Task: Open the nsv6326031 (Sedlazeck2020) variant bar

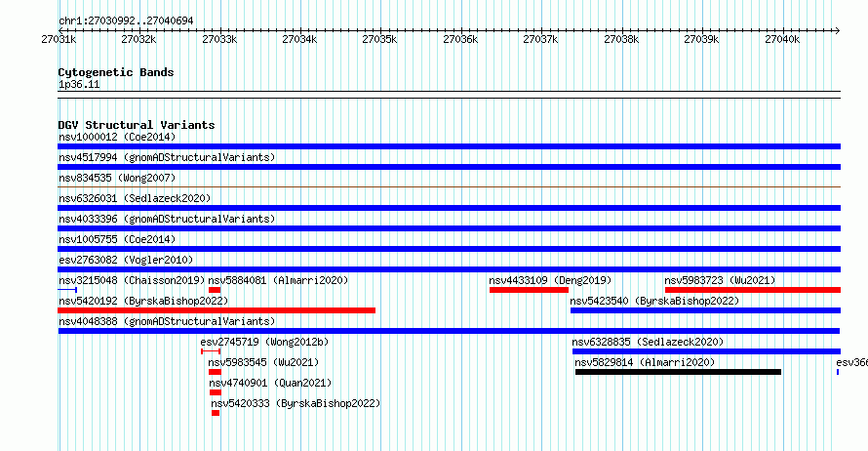Action: pos(449,208)
